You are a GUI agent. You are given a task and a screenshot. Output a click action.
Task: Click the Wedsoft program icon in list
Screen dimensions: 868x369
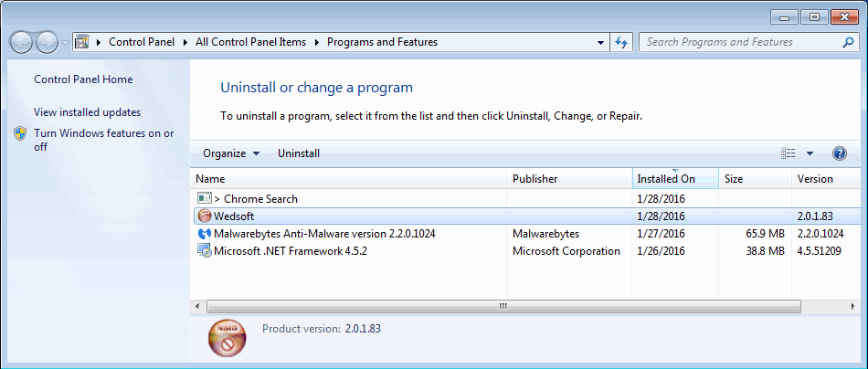(x=205, y=216)
